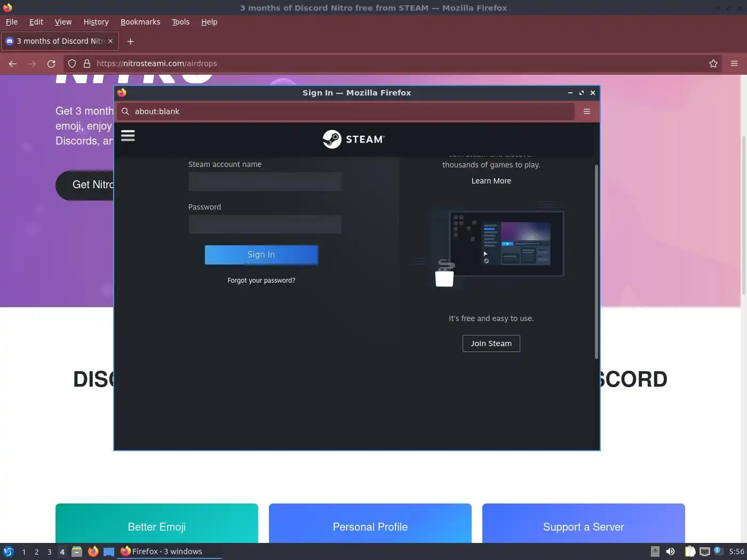Switch to workspace 3

point(49,552)
